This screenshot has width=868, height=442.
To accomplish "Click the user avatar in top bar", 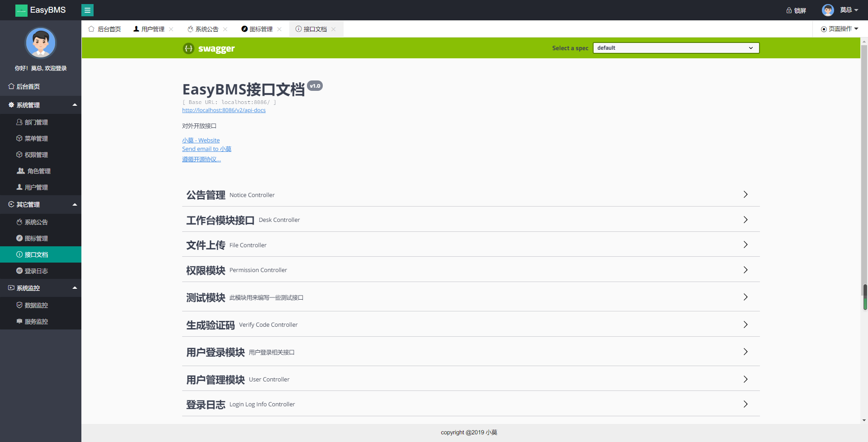I will click(828, 10).
